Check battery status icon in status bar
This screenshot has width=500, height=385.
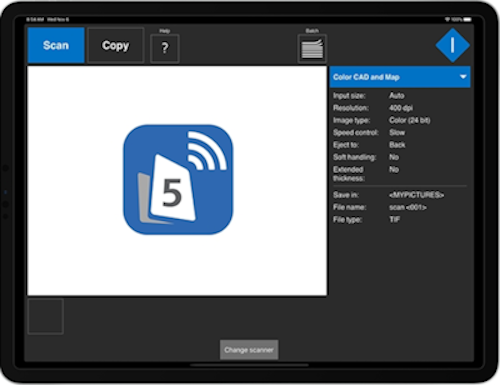(x=467, y=19)
